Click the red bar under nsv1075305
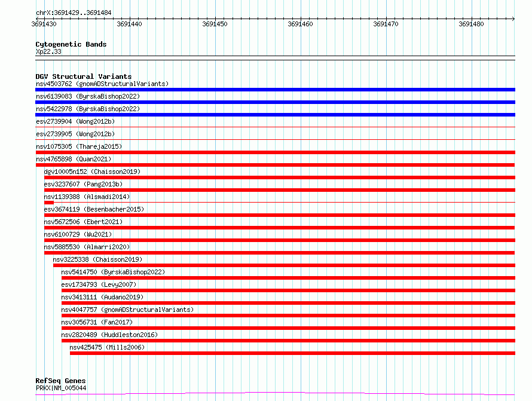 (x=275, y=152)
